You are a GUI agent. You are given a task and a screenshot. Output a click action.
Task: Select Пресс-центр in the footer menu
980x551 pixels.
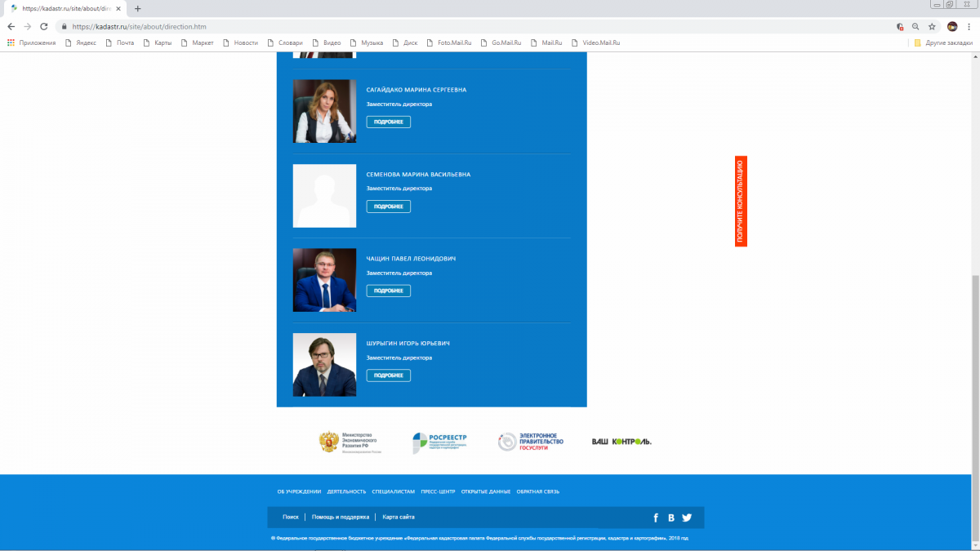pos(438,491)
